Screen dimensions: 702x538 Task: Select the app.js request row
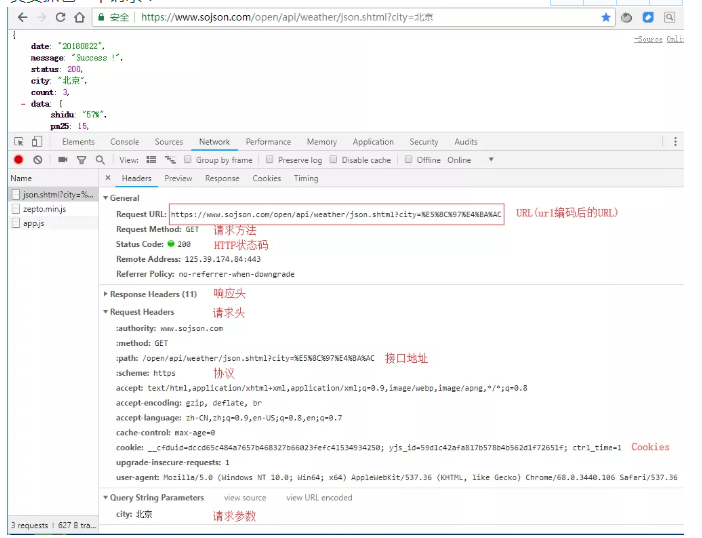coord(53,223)
